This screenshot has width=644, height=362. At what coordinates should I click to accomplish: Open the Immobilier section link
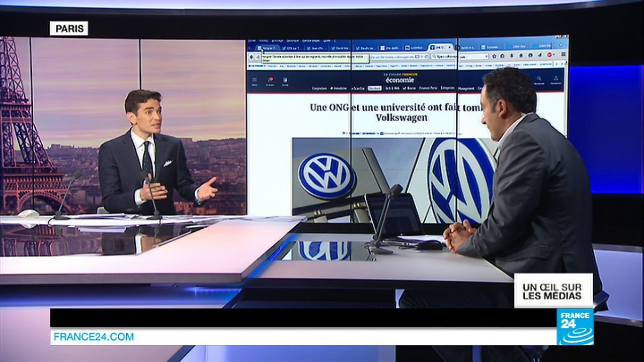[339, 88]
